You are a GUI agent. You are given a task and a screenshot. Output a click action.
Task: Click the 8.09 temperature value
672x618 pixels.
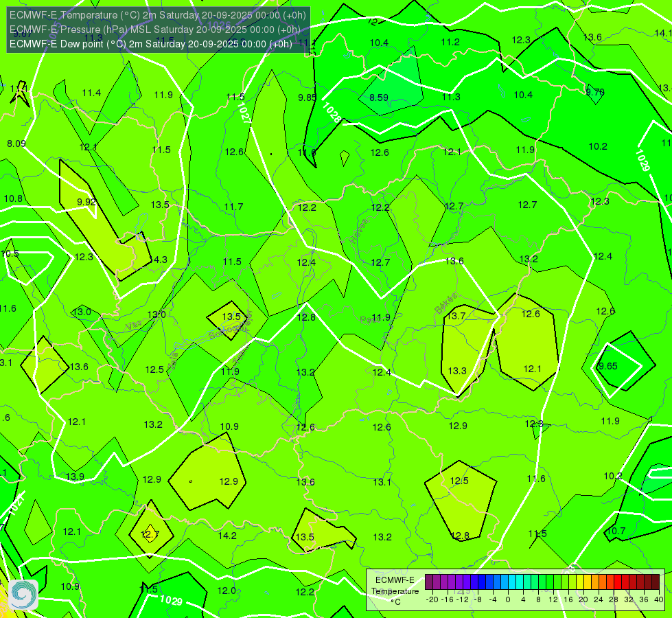pos(16,144)
